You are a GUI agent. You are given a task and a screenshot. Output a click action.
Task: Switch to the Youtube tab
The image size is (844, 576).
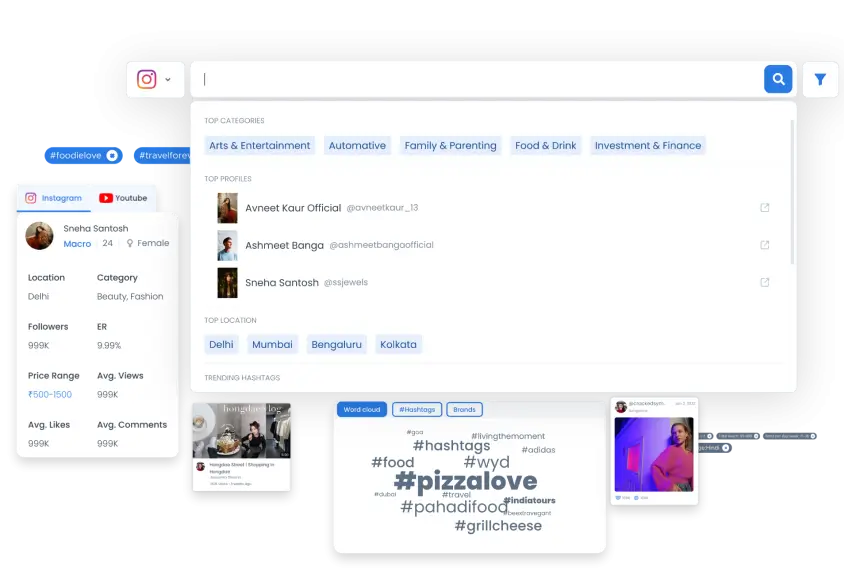pyautogui.click(x=123, y=198)
